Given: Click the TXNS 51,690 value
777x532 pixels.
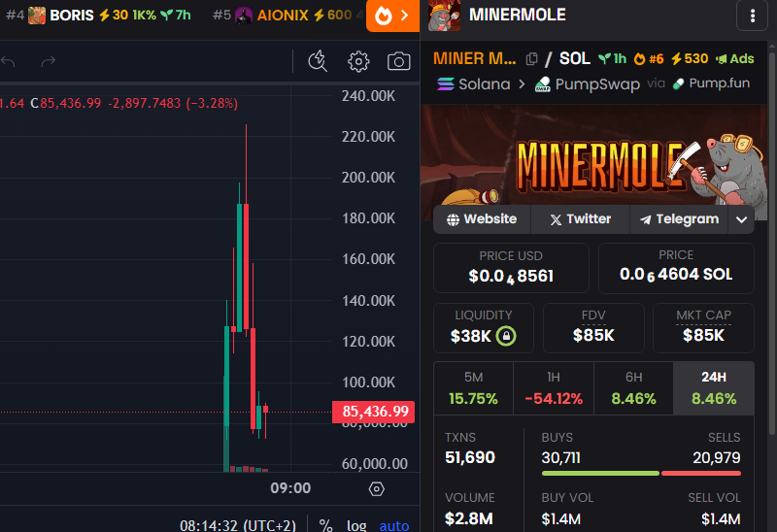Looking at the screenshot, I should tap(470, 457).
